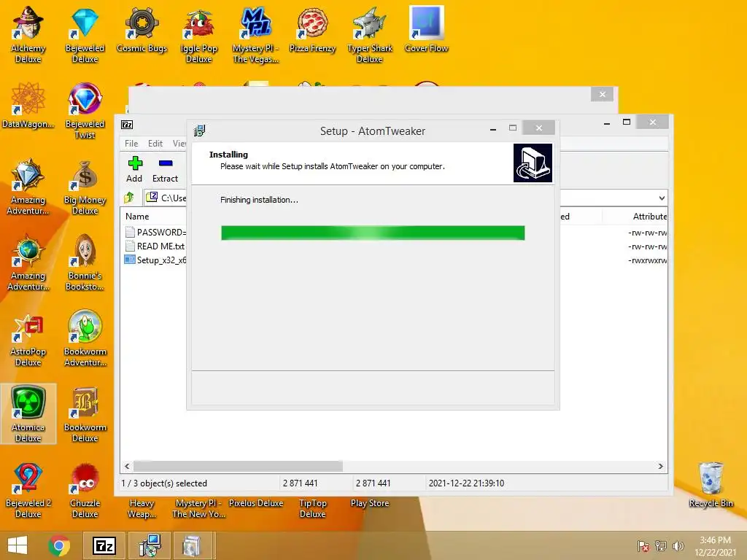The width and height of the screenshot is (747, 560).
Task: Open the Recycle Bin
Action: (711, 485)
